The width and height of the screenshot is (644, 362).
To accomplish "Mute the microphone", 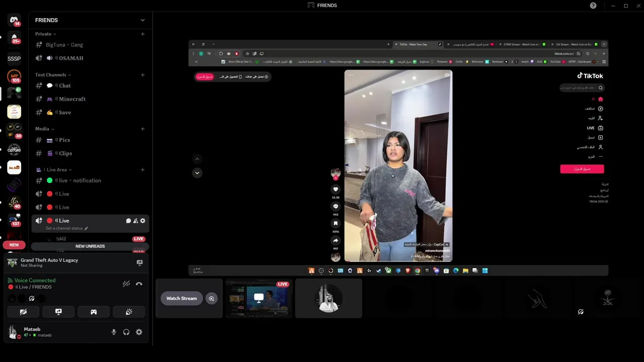I will (114, 332).
